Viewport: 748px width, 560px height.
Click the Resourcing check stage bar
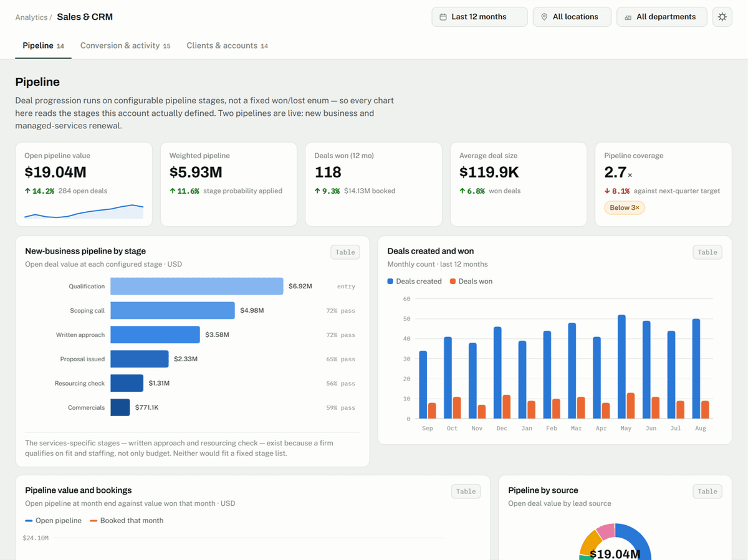coord(127,383)
